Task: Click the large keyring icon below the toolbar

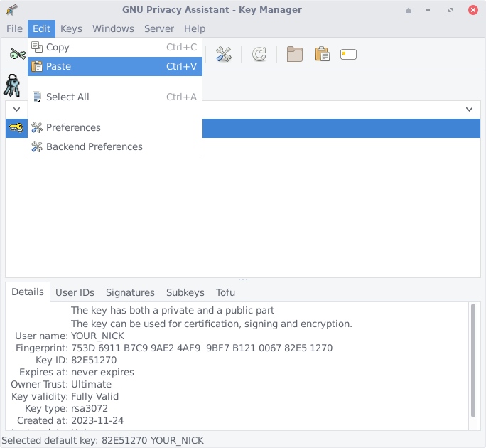Action: click(13, 85)
